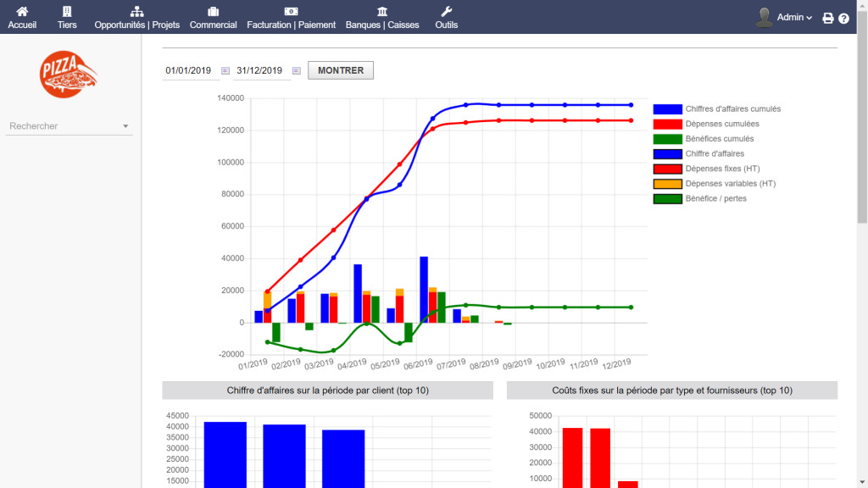Click the blue 06/2019 revenue bar
This screenshot has width=868, height=488.
pos(424,290)
